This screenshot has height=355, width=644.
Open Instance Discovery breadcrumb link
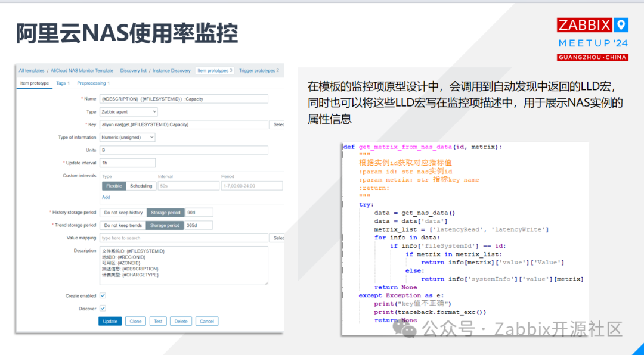pos(172,71)
